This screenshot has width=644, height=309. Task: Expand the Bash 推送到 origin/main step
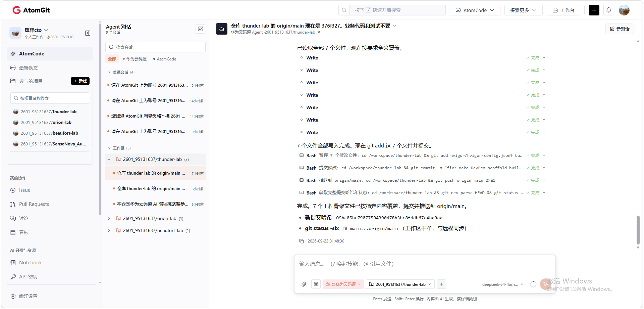(544, 180)
